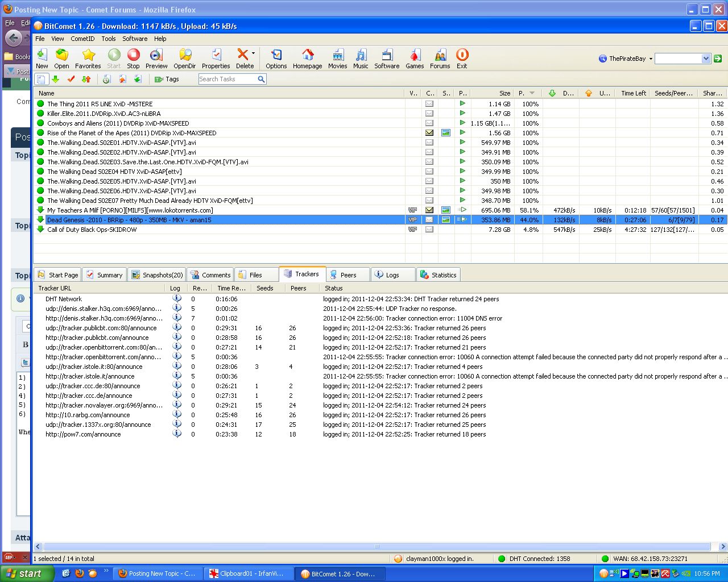
Task: Expand the Delete button dropdown arrow
Action: coord(254,53)
